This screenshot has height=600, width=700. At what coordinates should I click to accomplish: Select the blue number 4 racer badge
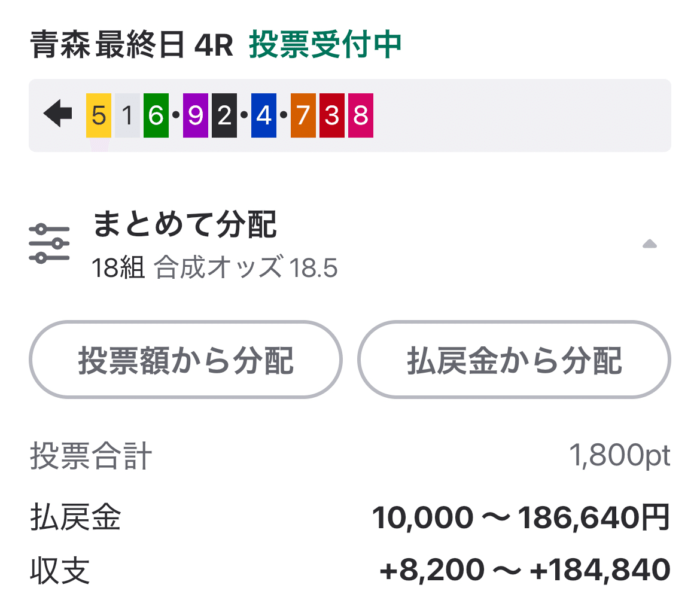pyautogui.click(x=263, y=115)
